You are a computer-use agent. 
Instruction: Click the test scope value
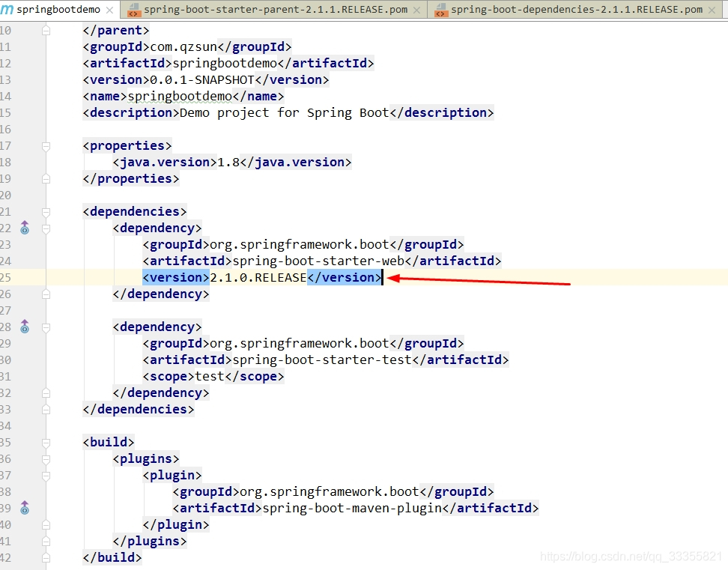[210, 377]
